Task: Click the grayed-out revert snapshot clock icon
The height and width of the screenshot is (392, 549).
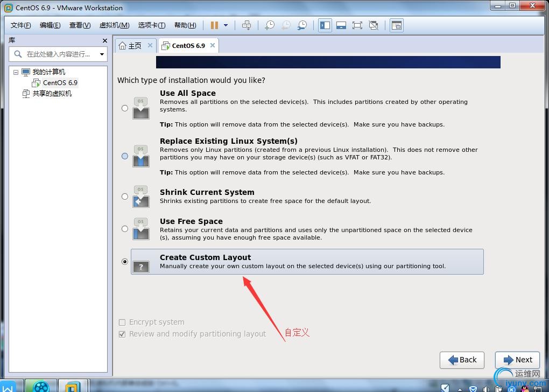Action: point(286,25)
